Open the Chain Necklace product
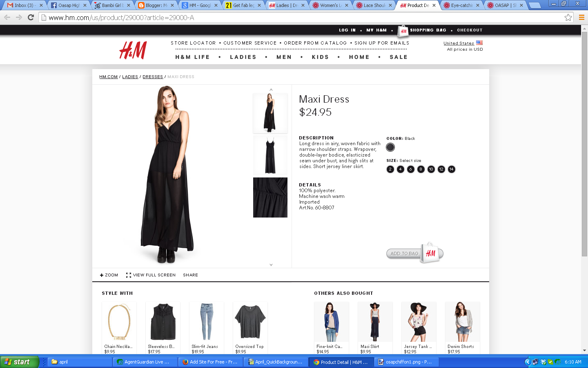Viewport: 588px width, 368px height. (x=119, y=328)
